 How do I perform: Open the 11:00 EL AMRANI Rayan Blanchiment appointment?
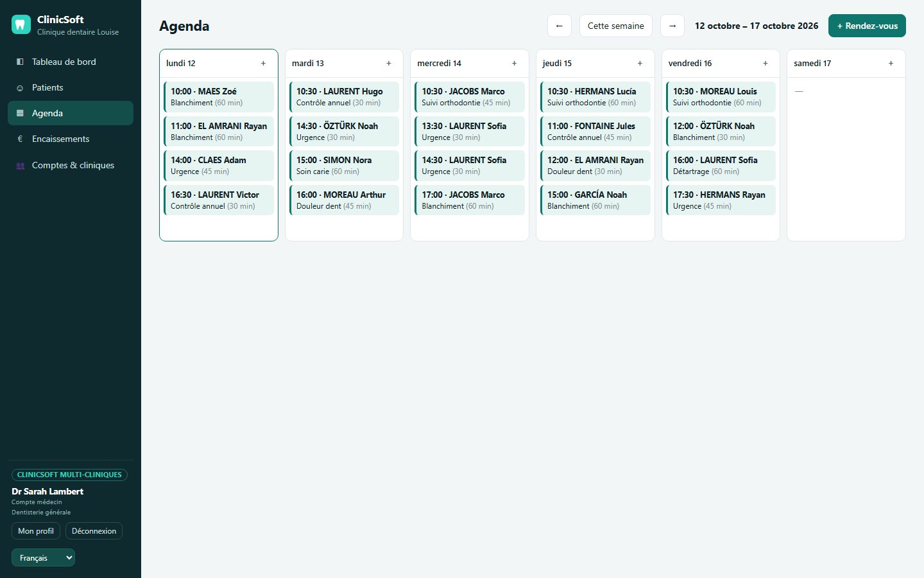[219, 132]
